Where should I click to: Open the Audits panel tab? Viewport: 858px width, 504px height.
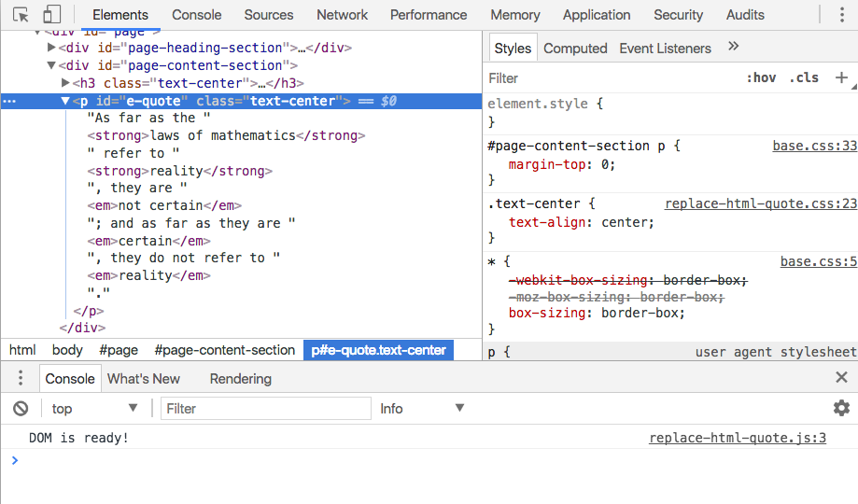(745, 15)
